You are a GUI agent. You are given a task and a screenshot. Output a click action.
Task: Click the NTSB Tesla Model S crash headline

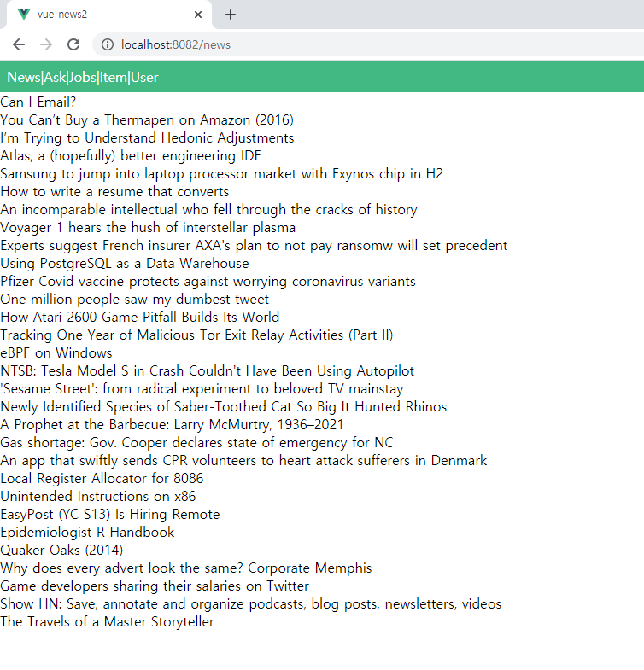tap(208, 371)
